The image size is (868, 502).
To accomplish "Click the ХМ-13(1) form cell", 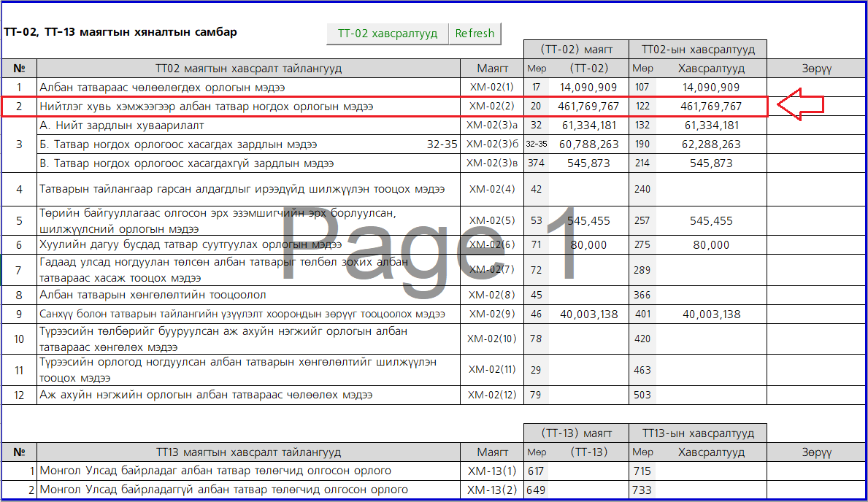I will click(492, 471).
